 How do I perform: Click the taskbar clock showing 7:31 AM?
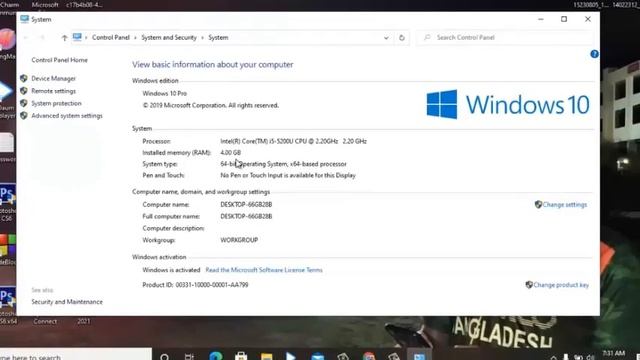pyautogui.click(x=613, y=353)
